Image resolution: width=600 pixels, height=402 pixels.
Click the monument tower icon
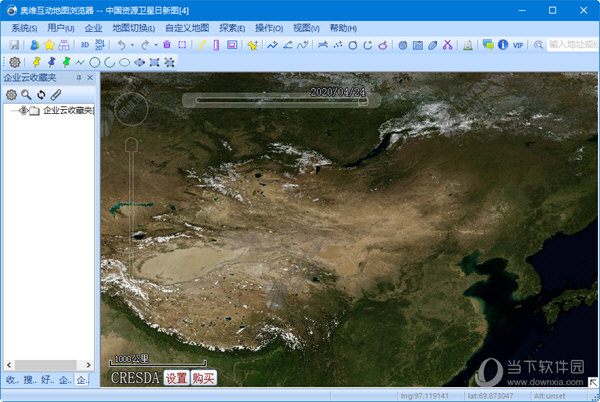coord(468,45)
